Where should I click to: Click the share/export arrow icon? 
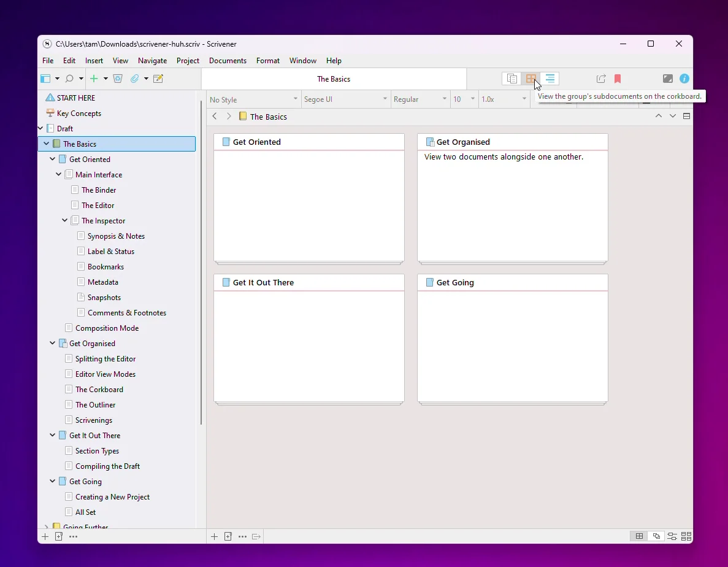point(602,79)
